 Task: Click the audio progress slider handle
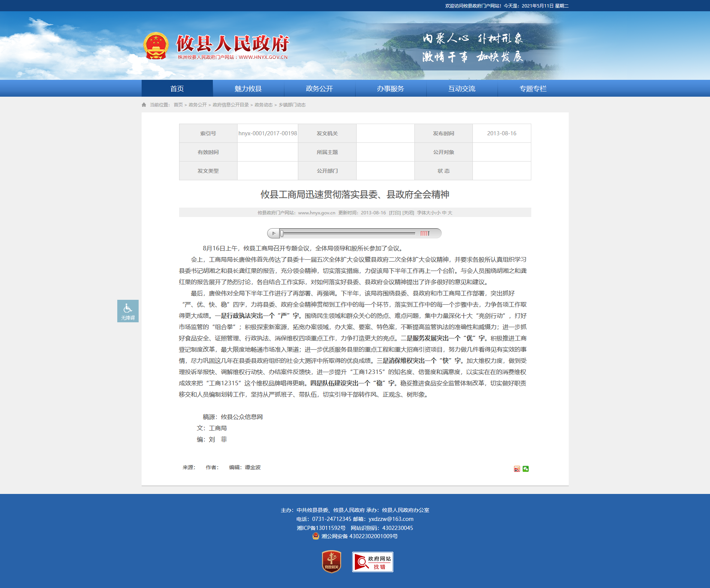282,233
